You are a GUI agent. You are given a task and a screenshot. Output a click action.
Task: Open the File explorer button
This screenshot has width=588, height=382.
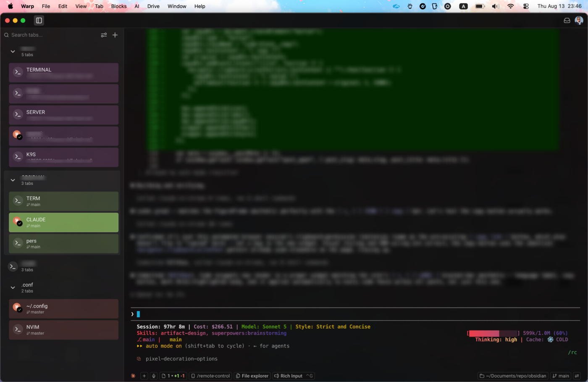coord(252,376)
